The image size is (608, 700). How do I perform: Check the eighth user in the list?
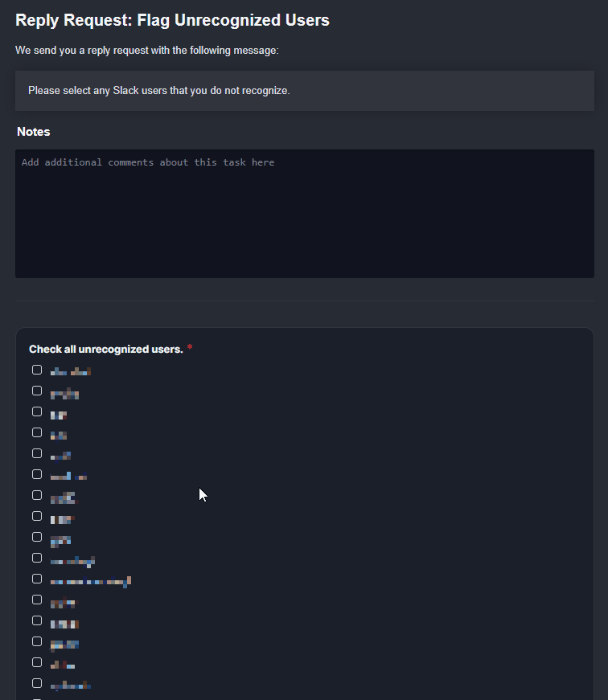[x=37, y=515]
